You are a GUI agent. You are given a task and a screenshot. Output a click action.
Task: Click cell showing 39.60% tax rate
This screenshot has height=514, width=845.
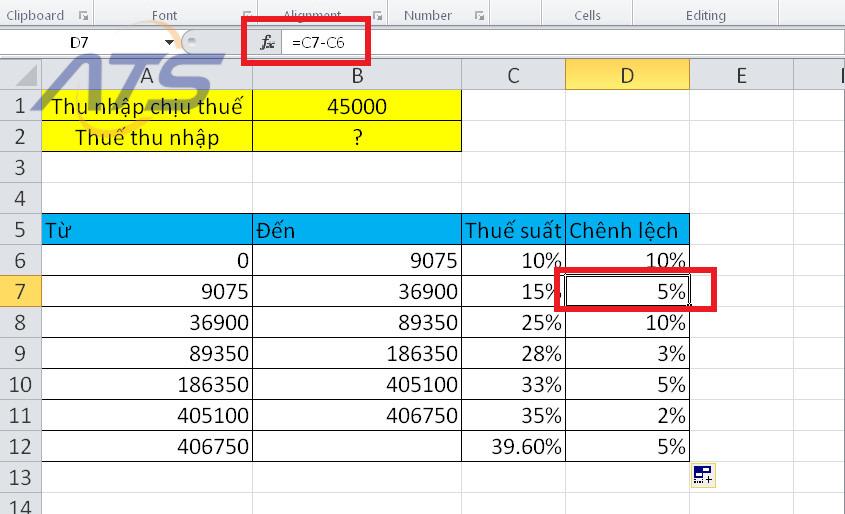(513, 446)
